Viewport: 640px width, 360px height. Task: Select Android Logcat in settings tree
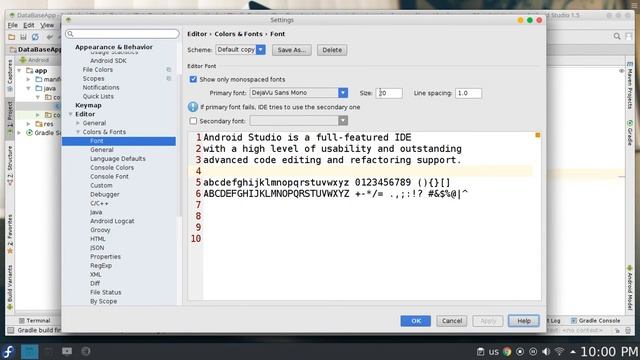112,221
